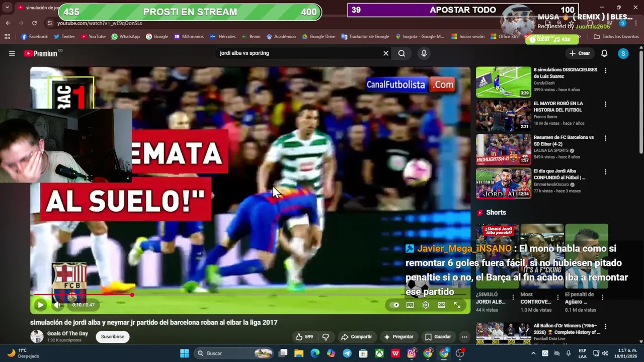Open Xbox app from taskbar

379,353
